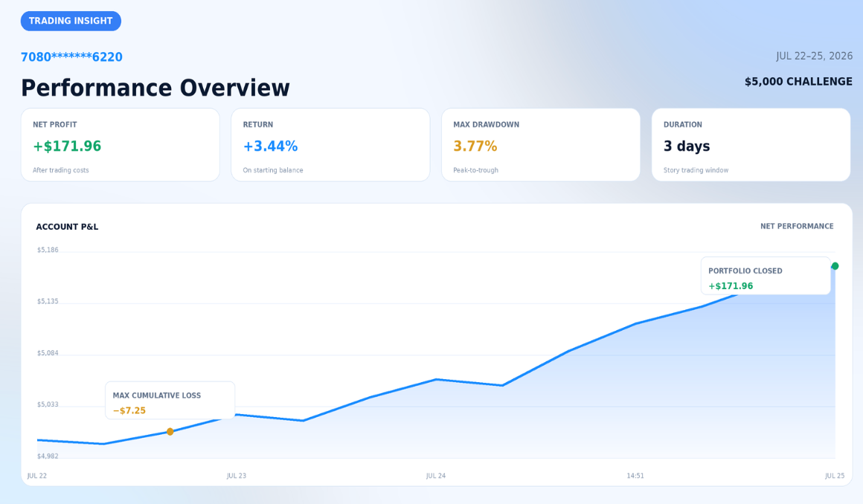863x504 pixels.
Task: Click the $5,186 y-axis label
Action: pos(48,250)
